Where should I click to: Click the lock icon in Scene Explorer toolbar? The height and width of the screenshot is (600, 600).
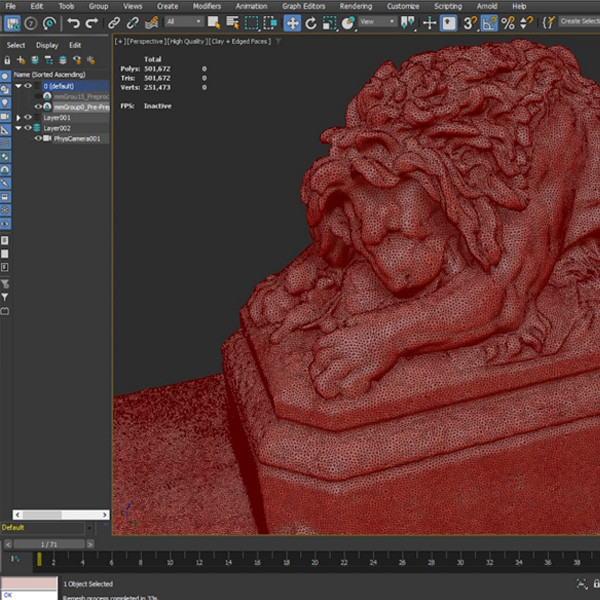point(7,60)
